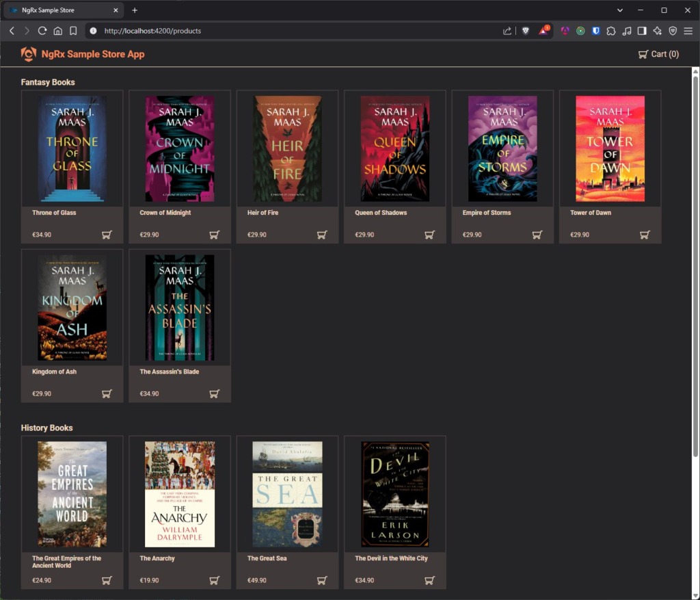This screenshot has width=700, height=600.
Task: Open Brave Shields lion icon
Action: pyautogui.click(x=526, y=31)
